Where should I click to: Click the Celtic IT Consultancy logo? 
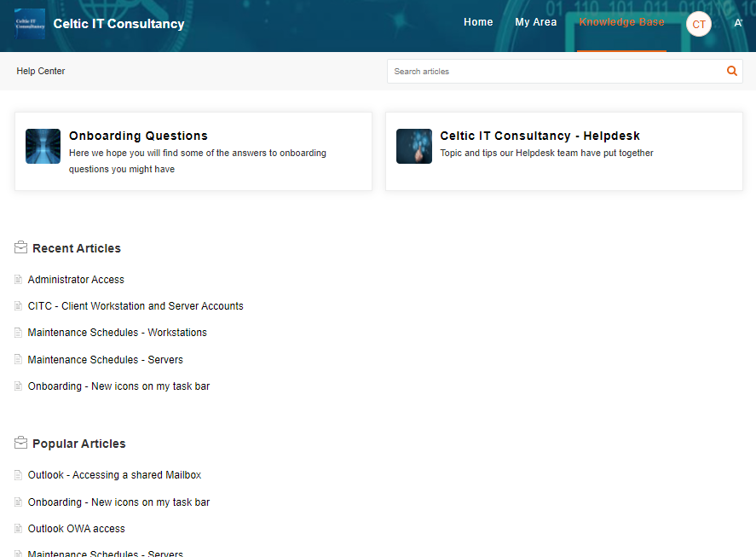pyautogui.click(x=30, y=24)
